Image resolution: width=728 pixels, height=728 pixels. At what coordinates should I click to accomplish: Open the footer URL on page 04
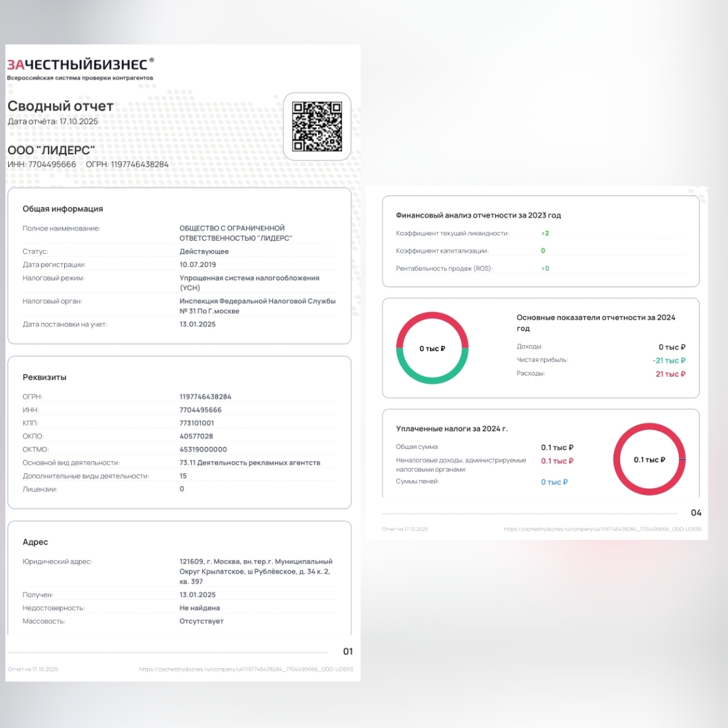[602, 529]
